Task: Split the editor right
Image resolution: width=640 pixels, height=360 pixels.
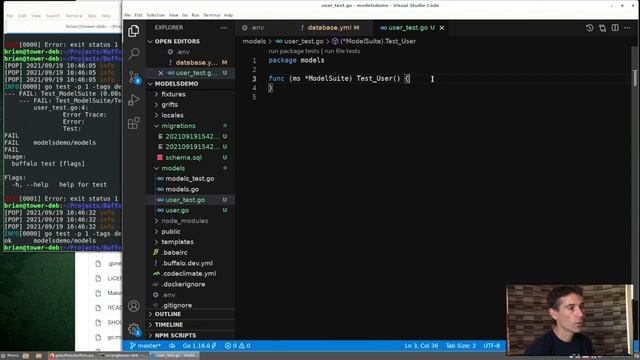Action: click(x=615, y=28)
